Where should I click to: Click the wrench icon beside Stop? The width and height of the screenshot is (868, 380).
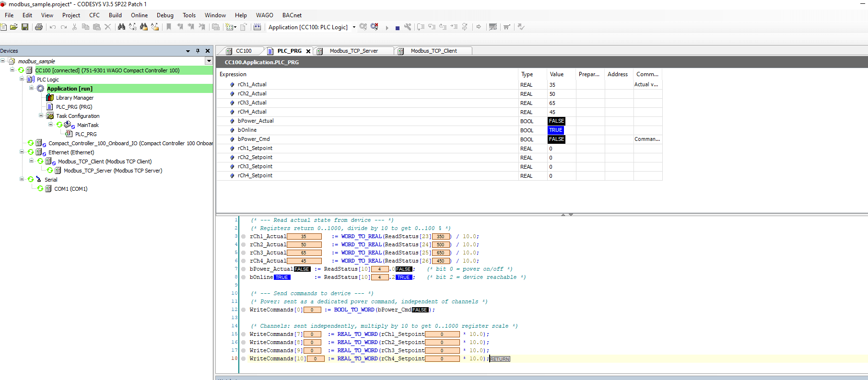408,27
